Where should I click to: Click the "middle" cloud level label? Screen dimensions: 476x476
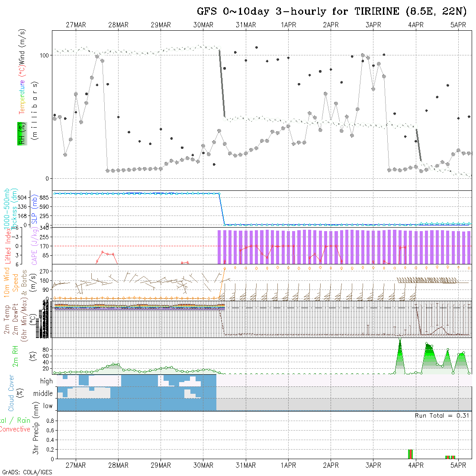click(43, 393)
